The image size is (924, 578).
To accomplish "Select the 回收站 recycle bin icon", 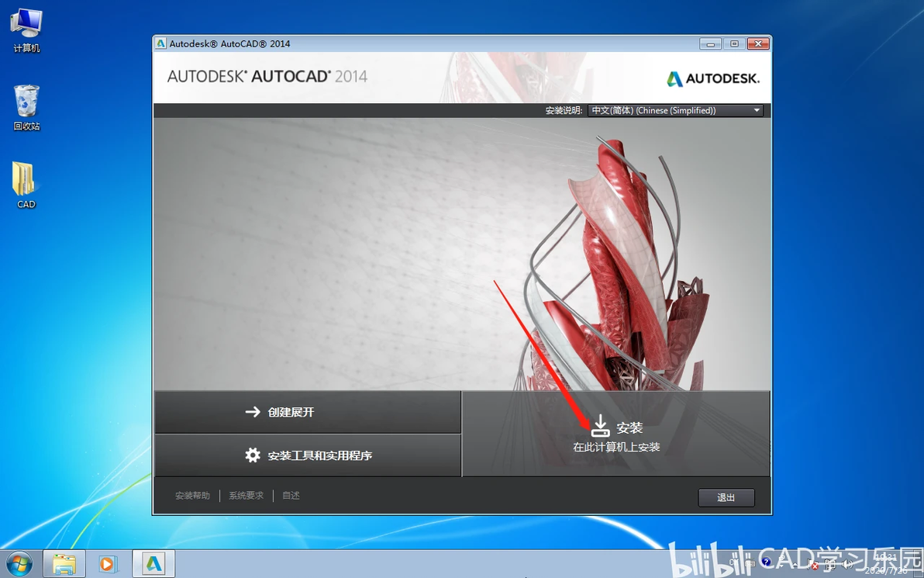I will coord(26,108).
